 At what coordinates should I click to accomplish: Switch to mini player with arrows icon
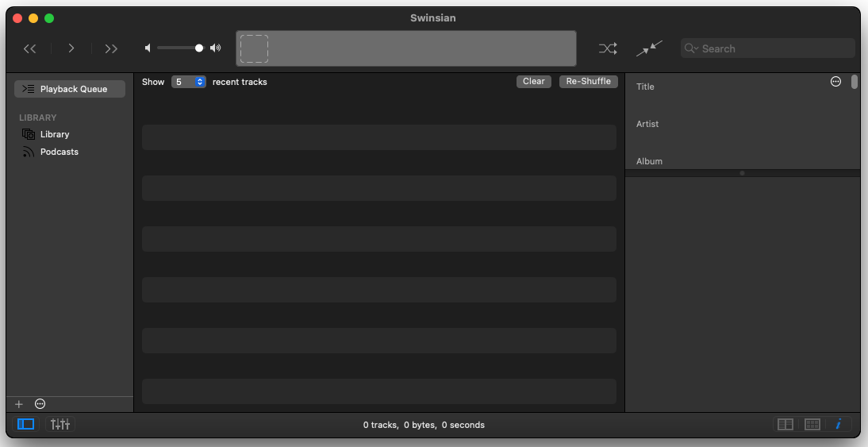click(649, 48)
